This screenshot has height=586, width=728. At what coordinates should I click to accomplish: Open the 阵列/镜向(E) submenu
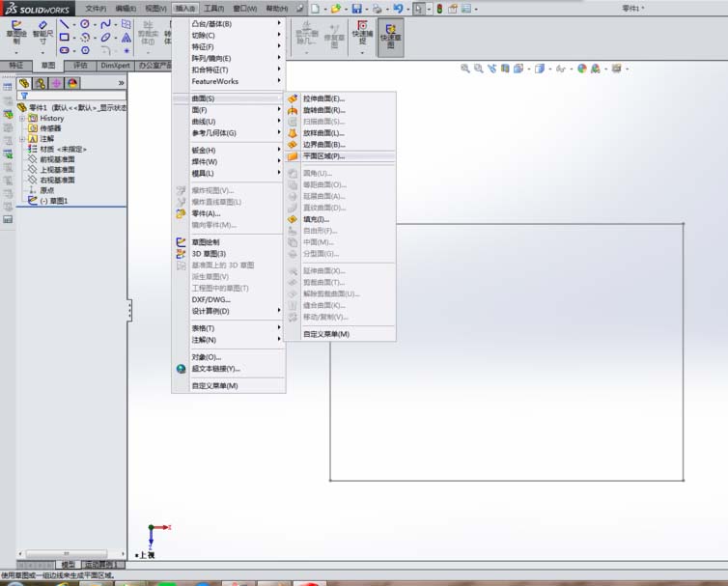(x=229, y=59)
